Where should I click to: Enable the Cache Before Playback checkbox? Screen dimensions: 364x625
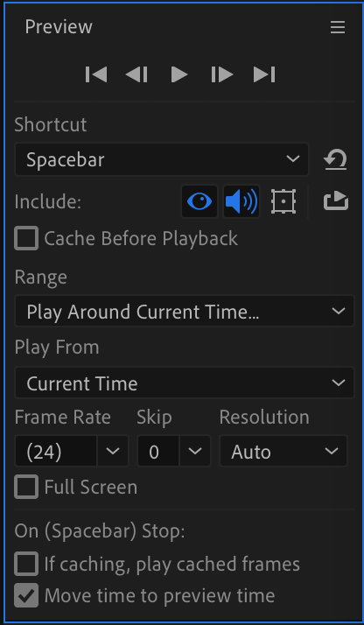click(x=26, y=238)
